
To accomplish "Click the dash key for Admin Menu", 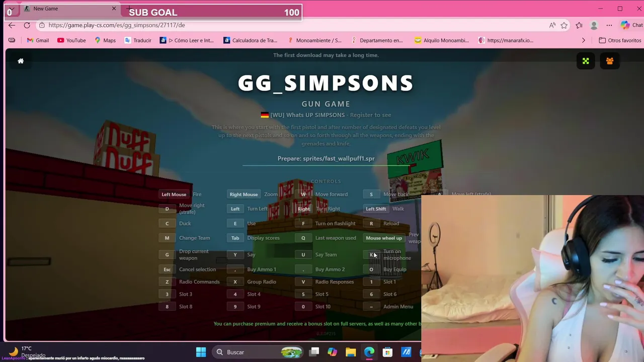I will click(371, 307).
